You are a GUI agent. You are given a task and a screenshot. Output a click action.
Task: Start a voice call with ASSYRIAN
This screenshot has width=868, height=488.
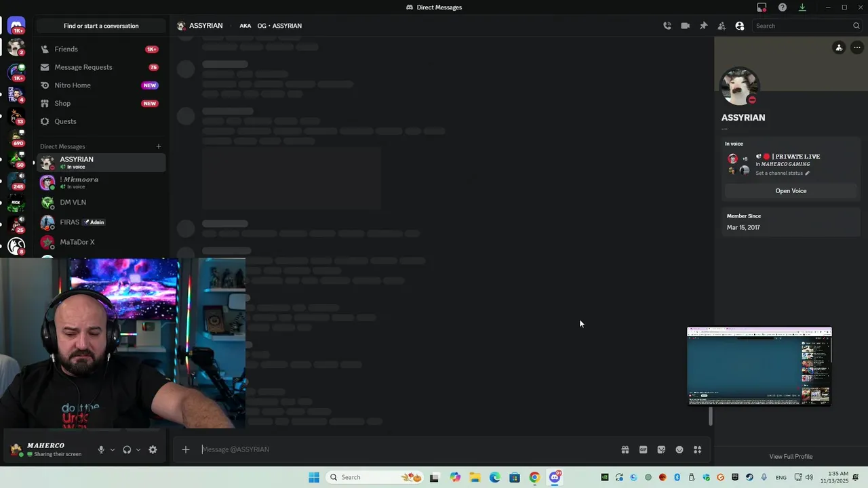(x=667, y=26)
